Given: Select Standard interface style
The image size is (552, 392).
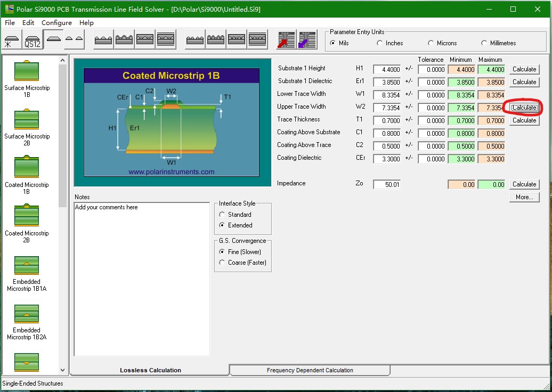Looking at the screenshot, I should click(x=235, y=214).
